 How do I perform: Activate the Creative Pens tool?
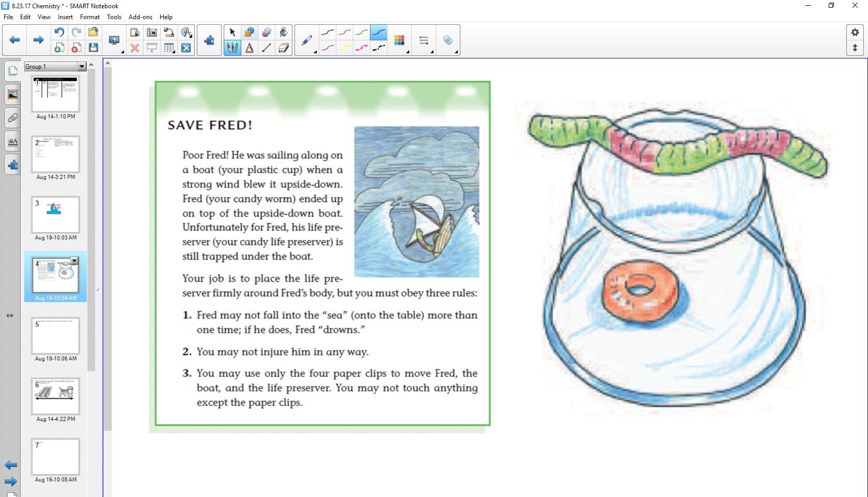(233, 48)
